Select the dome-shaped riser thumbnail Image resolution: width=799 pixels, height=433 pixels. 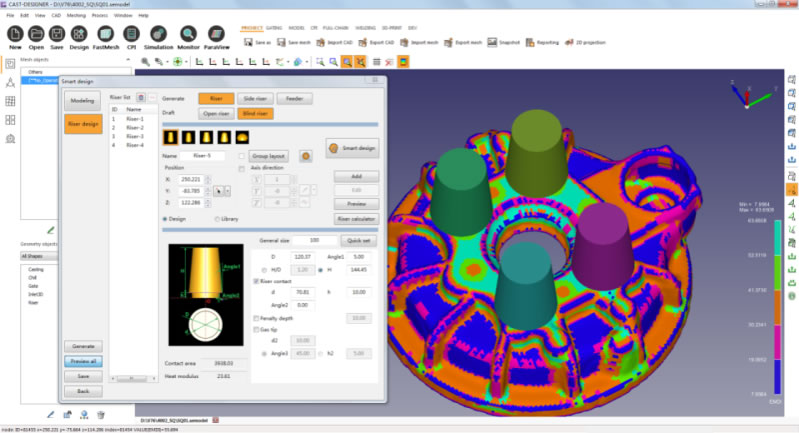(x=242, y=137)
